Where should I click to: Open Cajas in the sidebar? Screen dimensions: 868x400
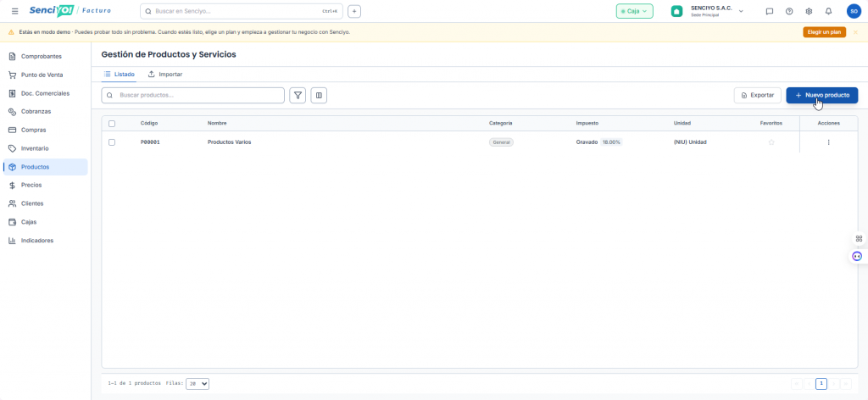(x=46, y=222)
